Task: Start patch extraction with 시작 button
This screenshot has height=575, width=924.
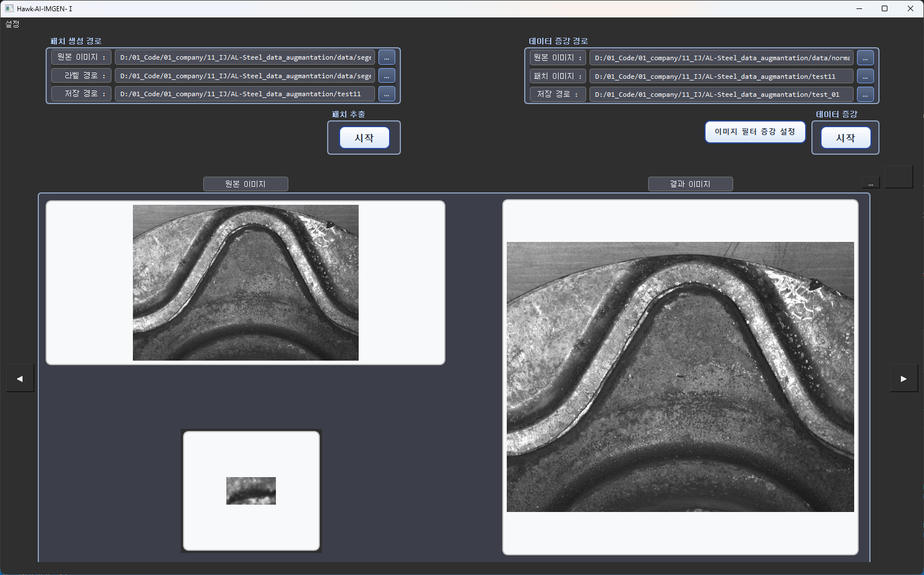Action: 364,138
